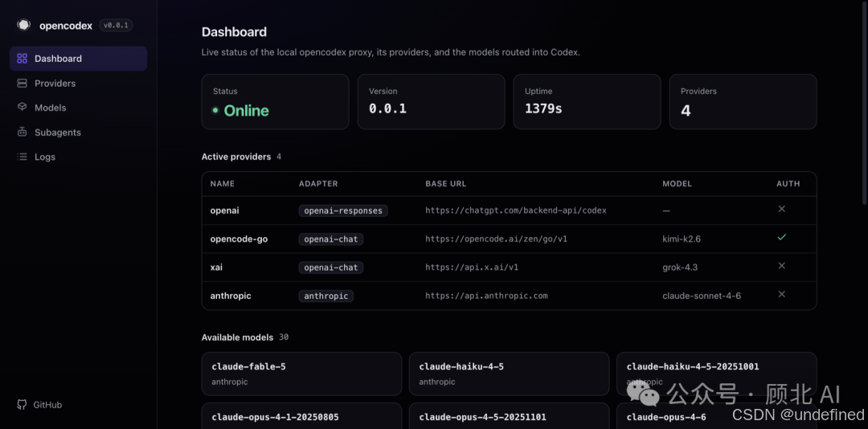
Task: Click the auth X mark in openai row
Action: pyautogui.click(x=782, y=209)
